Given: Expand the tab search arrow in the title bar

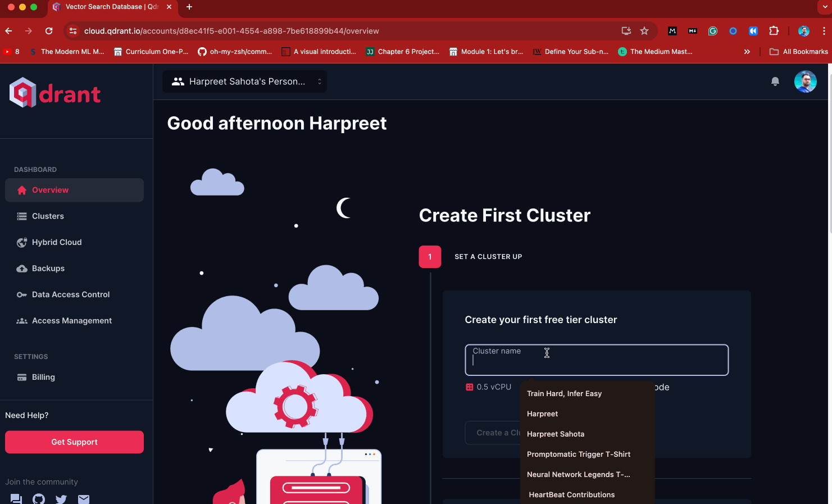Looking at the screenshot, I should 824,7.
